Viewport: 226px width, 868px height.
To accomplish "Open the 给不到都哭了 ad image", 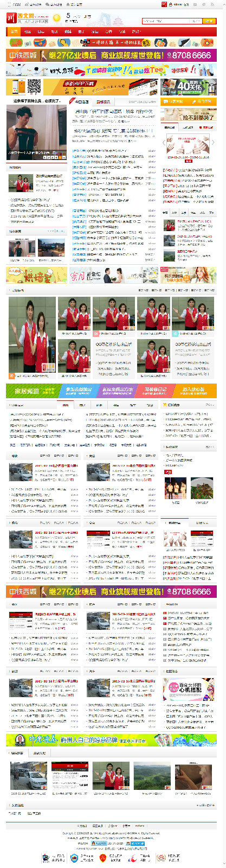I will [x=188, y=114].
